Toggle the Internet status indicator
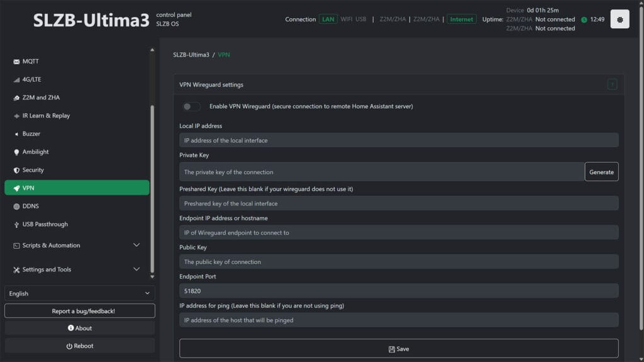This screenshot has width=644, height=362. (x=462, y=19)
